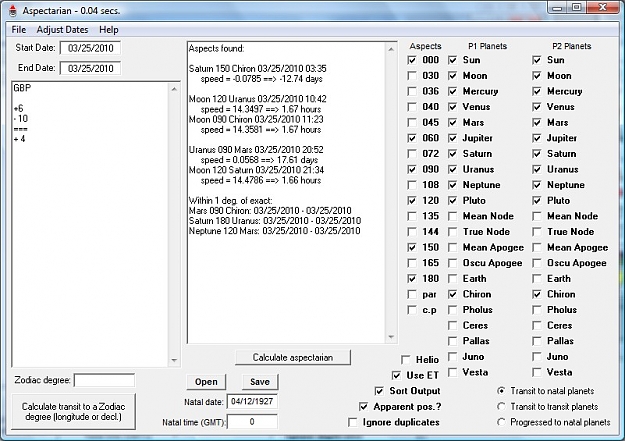
Task: Uncheck Neptune in P2 Planets
Action: coord(537,185)
